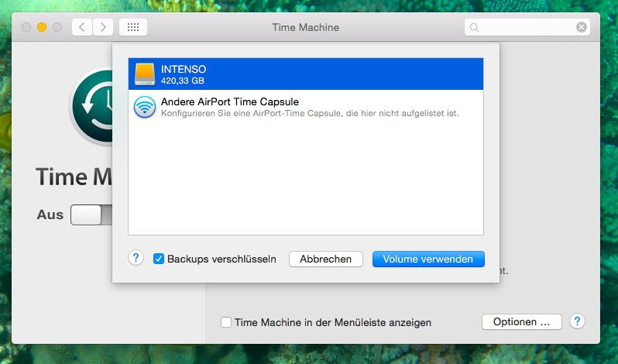Go back with the left arrow button
The height and width of the screenshot is (364, 618).
click(82, 27)
